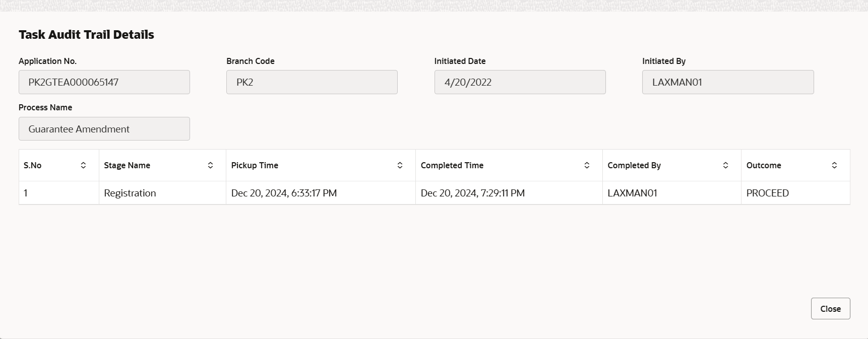This screenshot has height=339, width=868.
Task: Sort by Outcome column icon
Action: (x=834, y=165)
